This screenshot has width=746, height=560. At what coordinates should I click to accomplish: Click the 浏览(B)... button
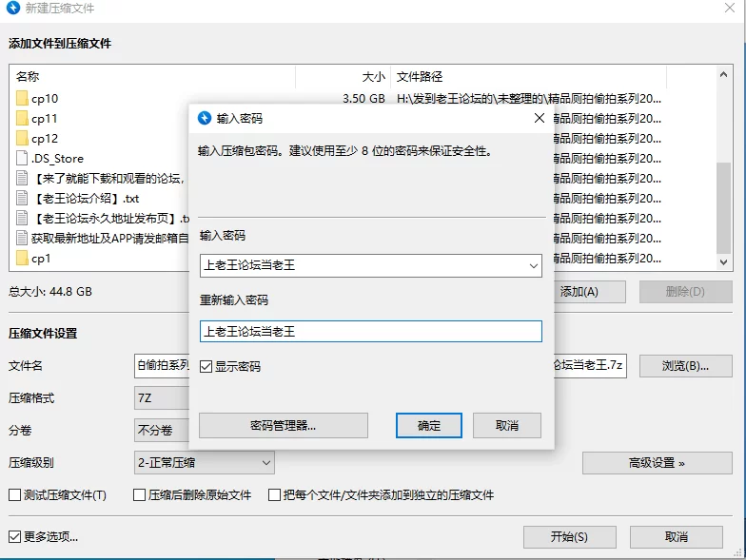[x=685, y=365]
